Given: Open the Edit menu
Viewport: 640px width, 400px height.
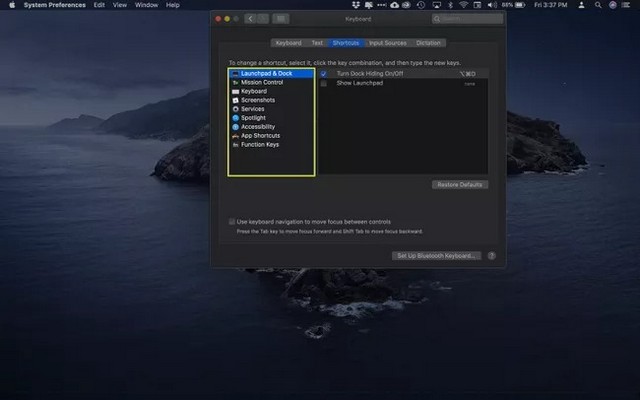Looking at the screenshot, I should coord(99,5).
